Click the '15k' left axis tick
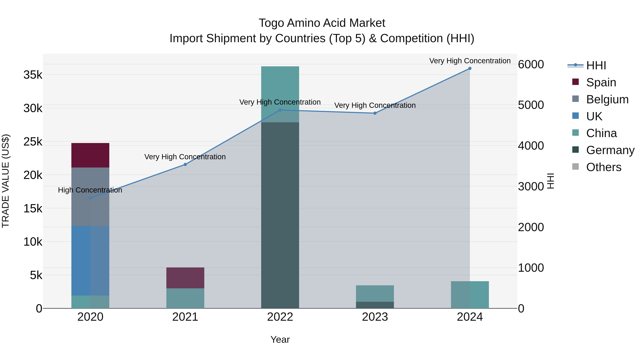The image size is (644, 362). point(33,208)
